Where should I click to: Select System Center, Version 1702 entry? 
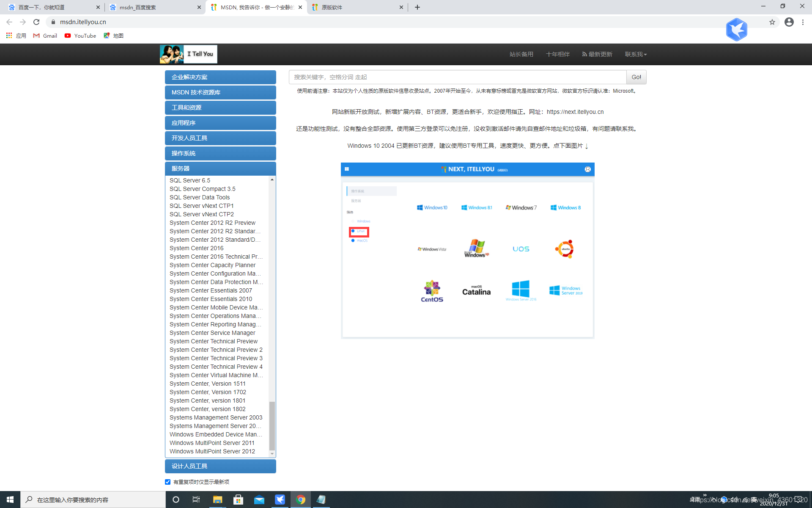click(x=208, y=392)
